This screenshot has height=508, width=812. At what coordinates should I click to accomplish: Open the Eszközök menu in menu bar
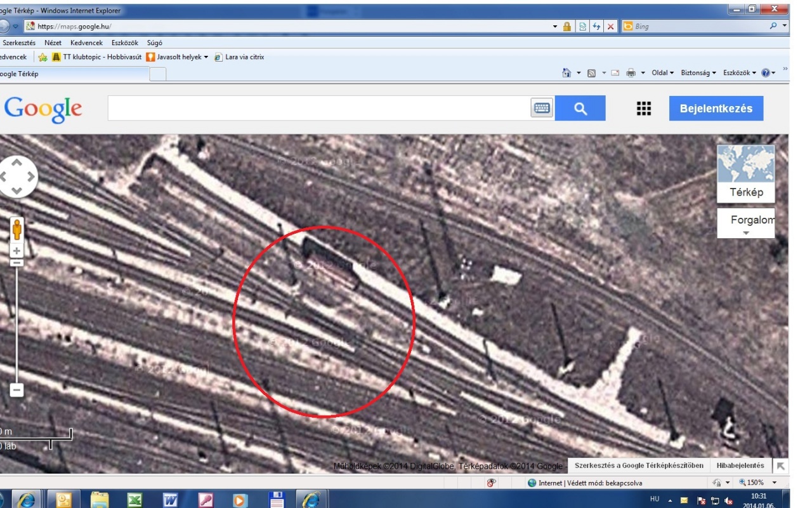coord(125,43)
